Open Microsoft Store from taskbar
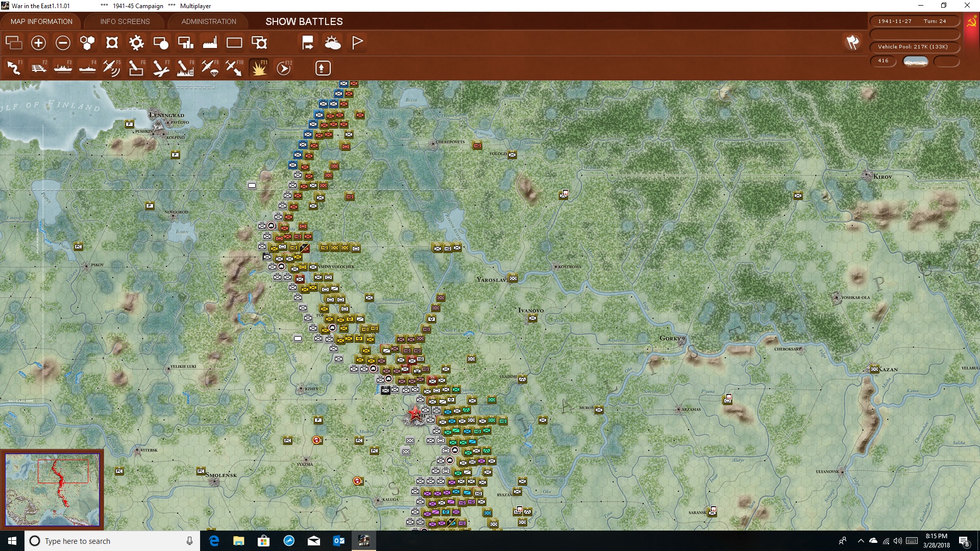980x551 pixels. point(264,541)
